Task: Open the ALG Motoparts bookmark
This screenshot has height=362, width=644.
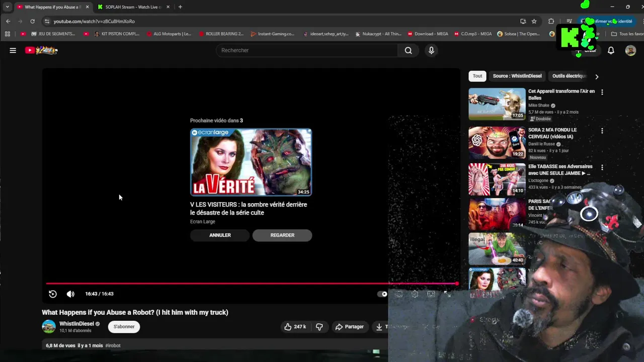Action: pos(169,34)
